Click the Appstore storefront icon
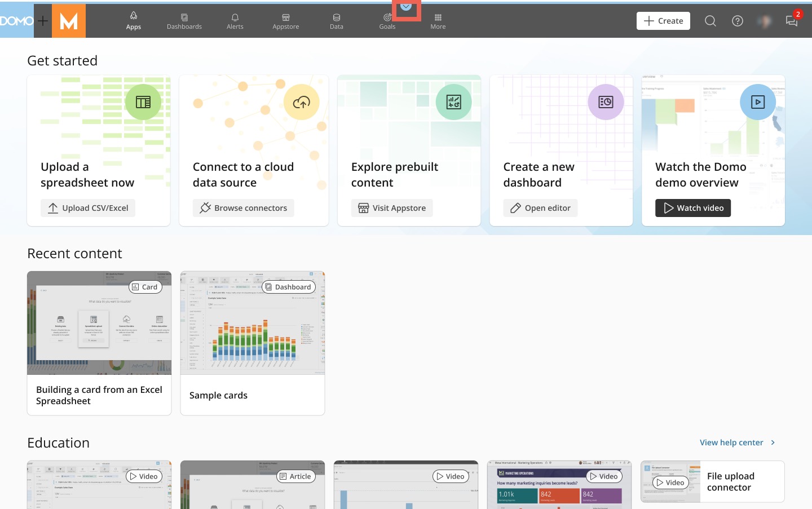 coord(285,17)
